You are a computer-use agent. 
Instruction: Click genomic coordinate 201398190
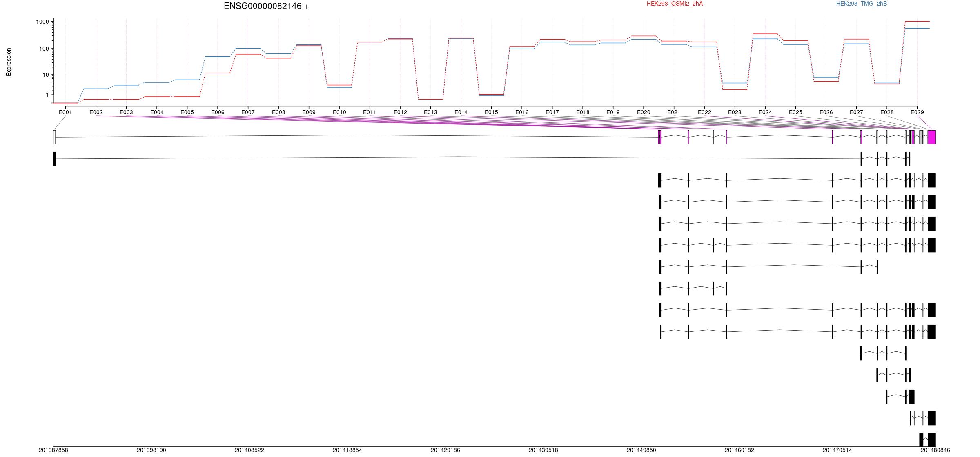pyautogui.click(x=151, y=450)
